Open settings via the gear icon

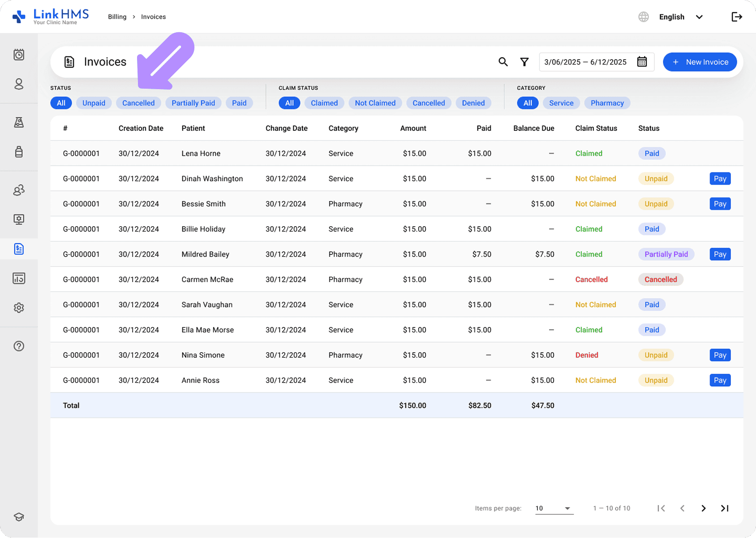[19, 308]
